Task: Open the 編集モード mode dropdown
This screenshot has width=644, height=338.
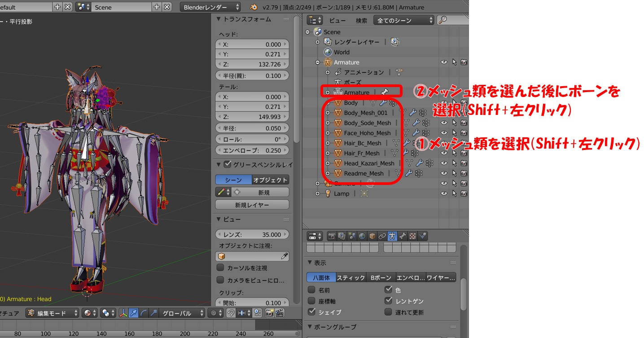Action: [53, 313]
